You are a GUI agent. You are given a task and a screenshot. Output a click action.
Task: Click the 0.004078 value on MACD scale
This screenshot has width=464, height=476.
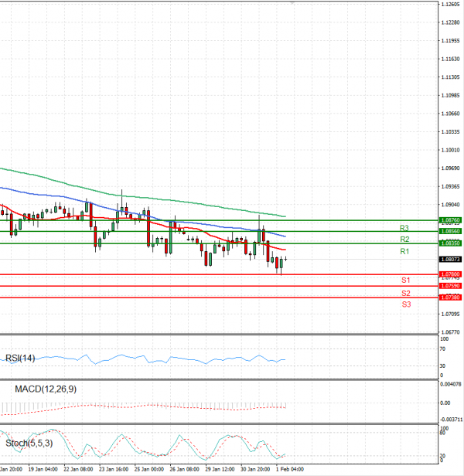point(451,384)
